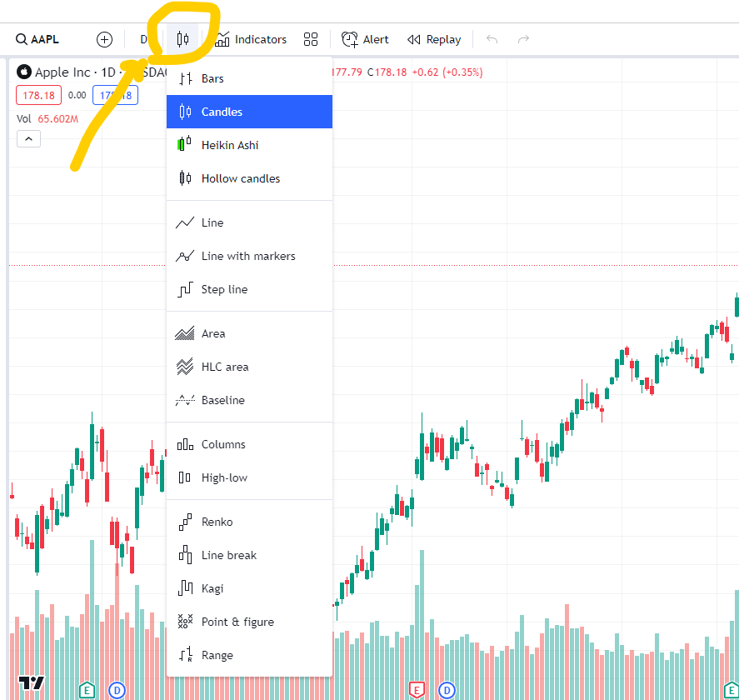Select Heikin Ashi chart type
The height and width of the screenshot is (700, 739).
(249, 145)
